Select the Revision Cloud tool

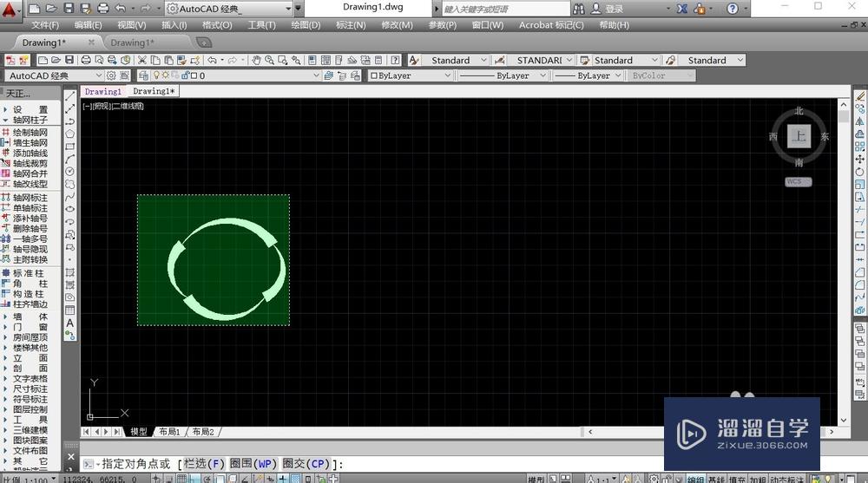click(69, 184)
